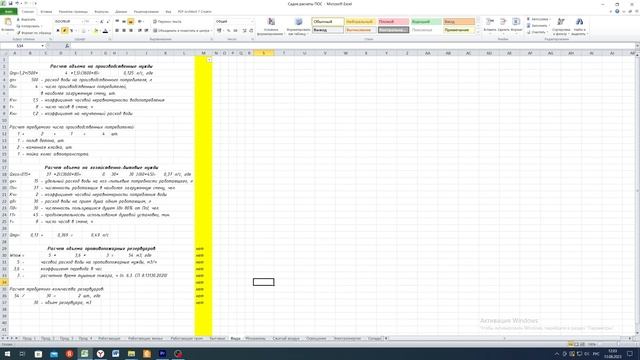Viewport: 640px width, 360px height.
Task: Click the Fill (Заполнить) button
Action: pyautogui.click(x=537, y=26)
